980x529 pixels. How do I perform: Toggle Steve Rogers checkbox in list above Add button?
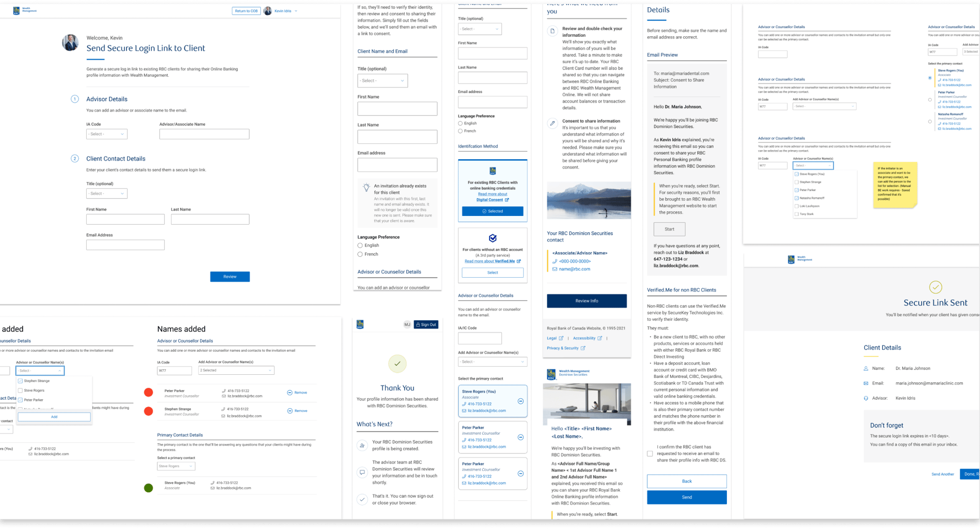[20, 391]
